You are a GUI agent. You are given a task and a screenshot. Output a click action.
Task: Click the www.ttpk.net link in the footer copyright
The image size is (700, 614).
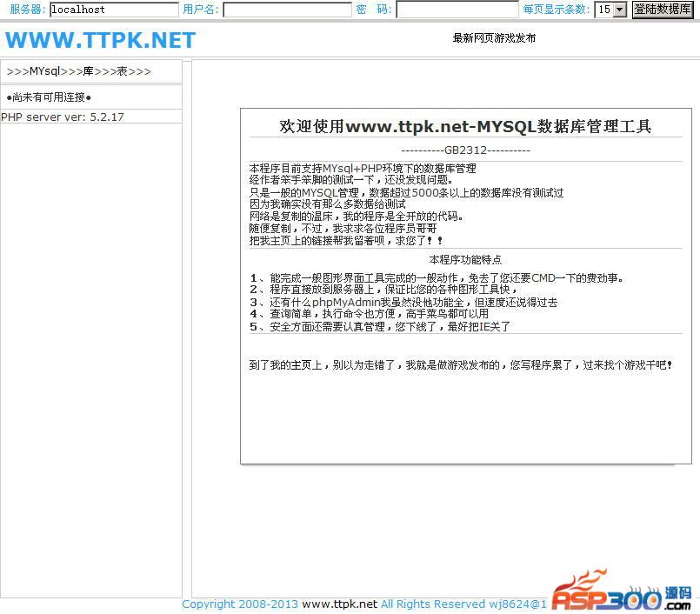[x=340, y=604]
